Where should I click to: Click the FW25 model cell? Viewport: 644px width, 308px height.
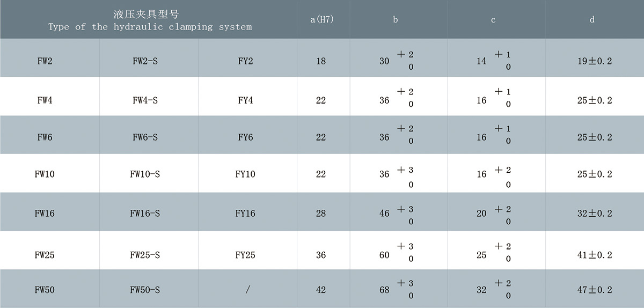tap(45, 255)
